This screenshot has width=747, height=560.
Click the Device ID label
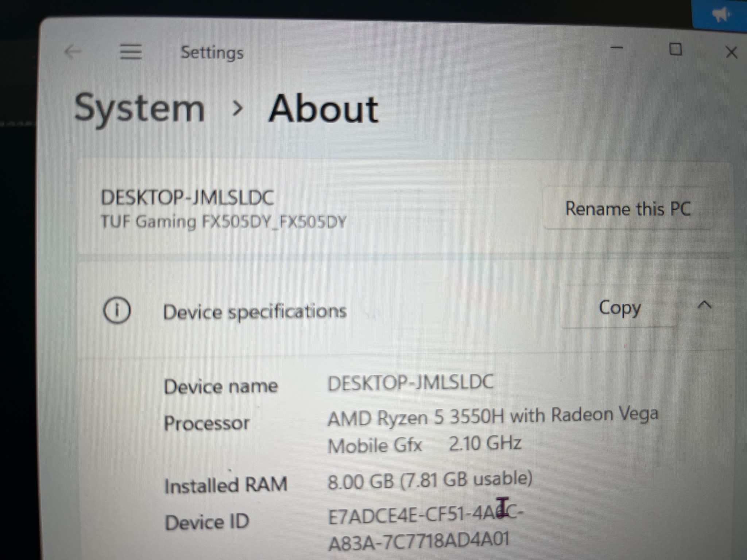click(x=207, y=522)
